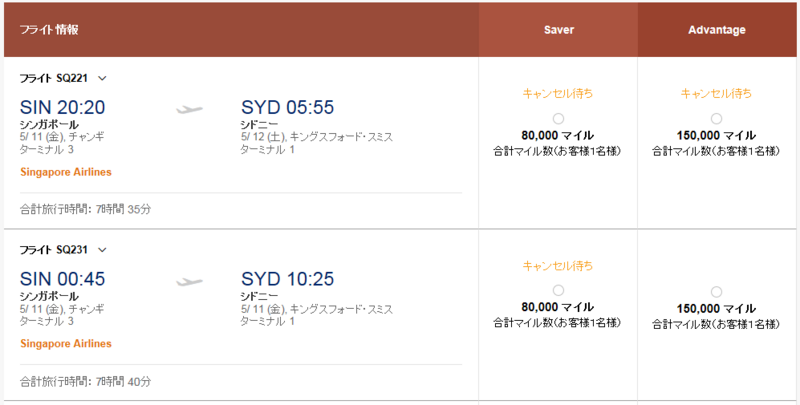The width and height of the screenshot is (800, 405).
Task: Click the airplane icon for flight SQ221
Action: [189, 109]
